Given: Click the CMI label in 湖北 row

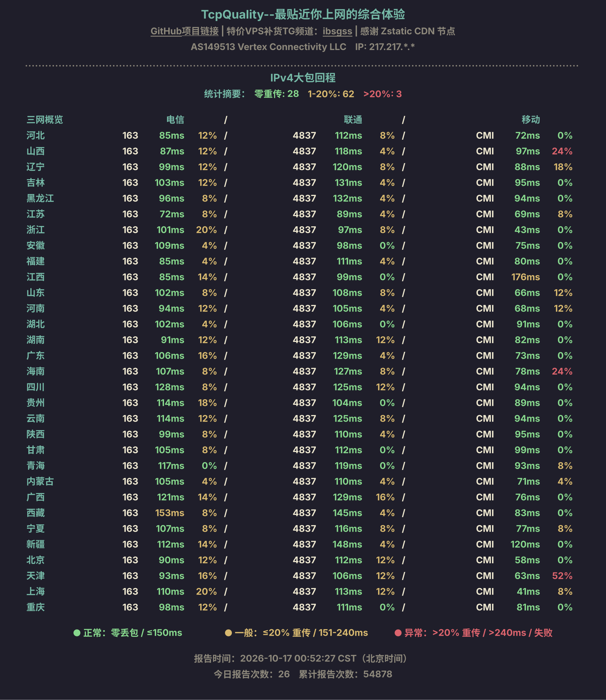Looking at the screenshot, I should pos(485,324).
